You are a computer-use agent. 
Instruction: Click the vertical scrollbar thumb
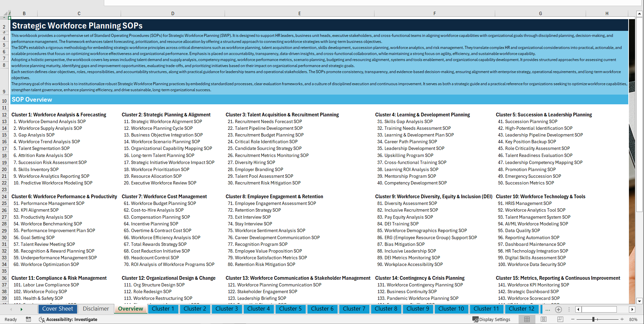coord(639,115)
